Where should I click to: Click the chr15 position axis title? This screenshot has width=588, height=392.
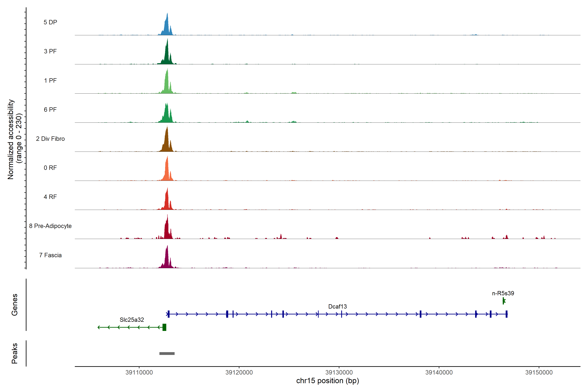click(327, 381)
